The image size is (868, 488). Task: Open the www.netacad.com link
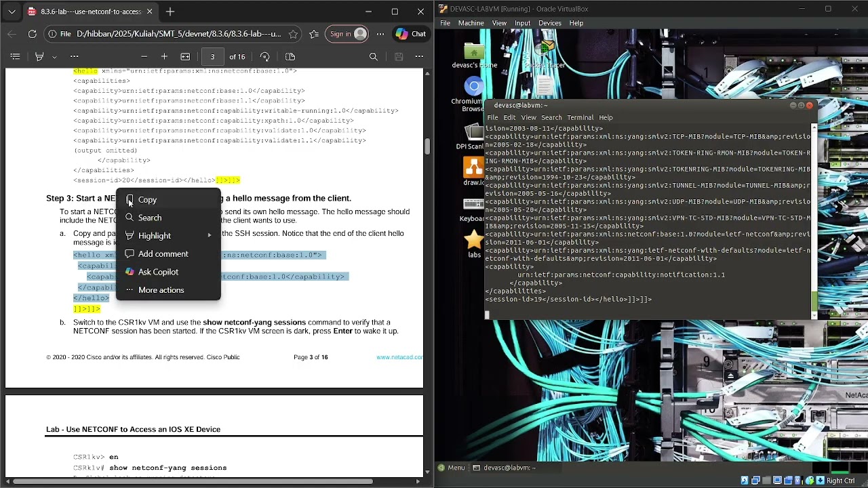399,357
